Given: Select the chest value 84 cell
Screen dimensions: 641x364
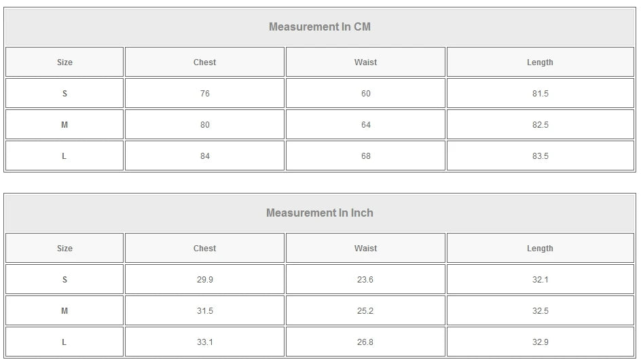Looking at the screenshot, I should pos(204,156).
